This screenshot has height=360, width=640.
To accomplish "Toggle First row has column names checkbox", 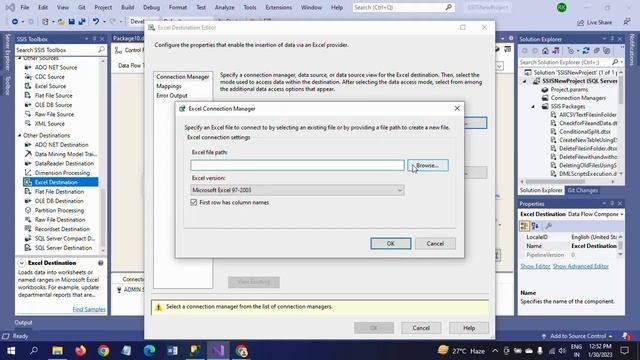I will point(194,202).
